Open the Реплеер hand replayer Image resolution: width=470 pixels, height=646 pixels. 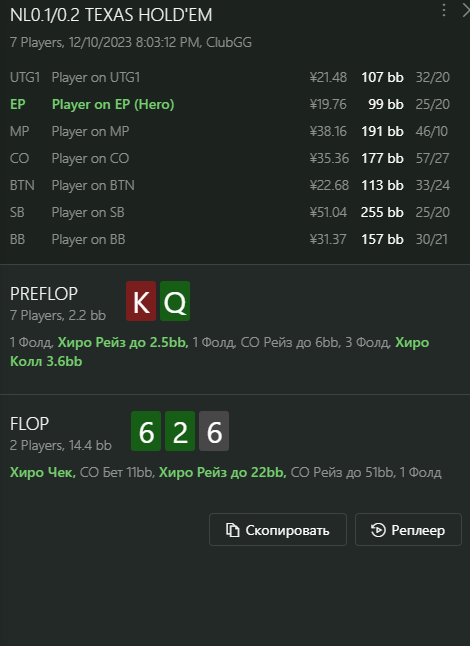(x=408, y=529)
